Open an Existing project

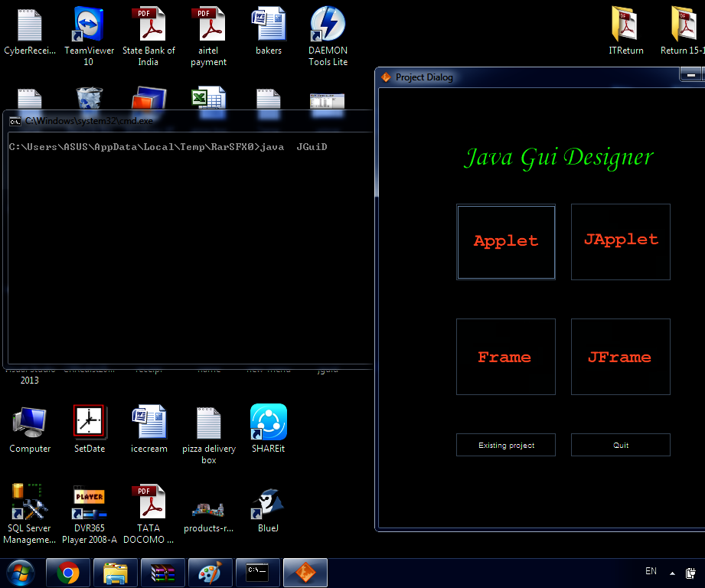506,445
